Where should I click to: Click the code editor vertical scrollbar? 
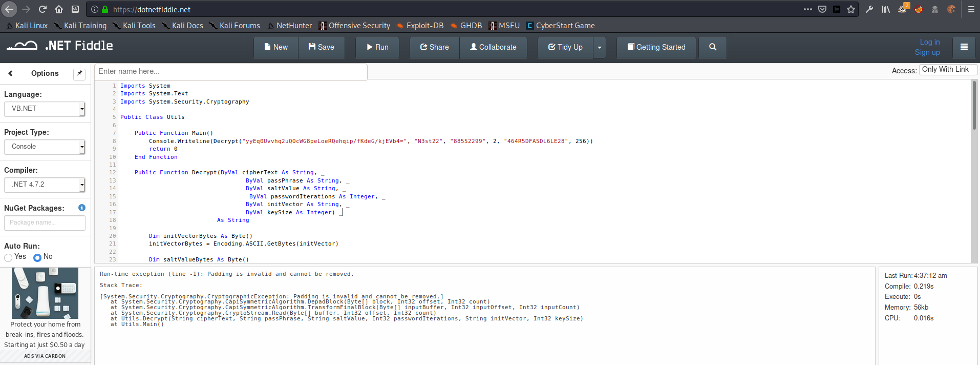[974, 105]
